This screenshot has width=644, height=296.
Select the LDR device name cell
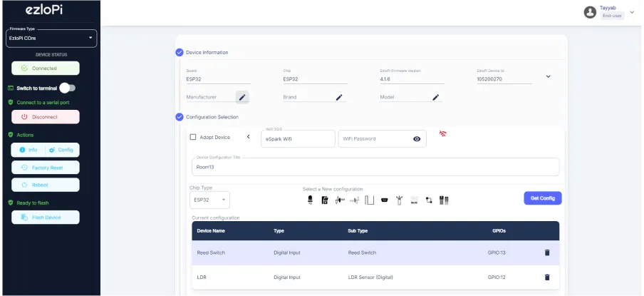click(202, 277)
